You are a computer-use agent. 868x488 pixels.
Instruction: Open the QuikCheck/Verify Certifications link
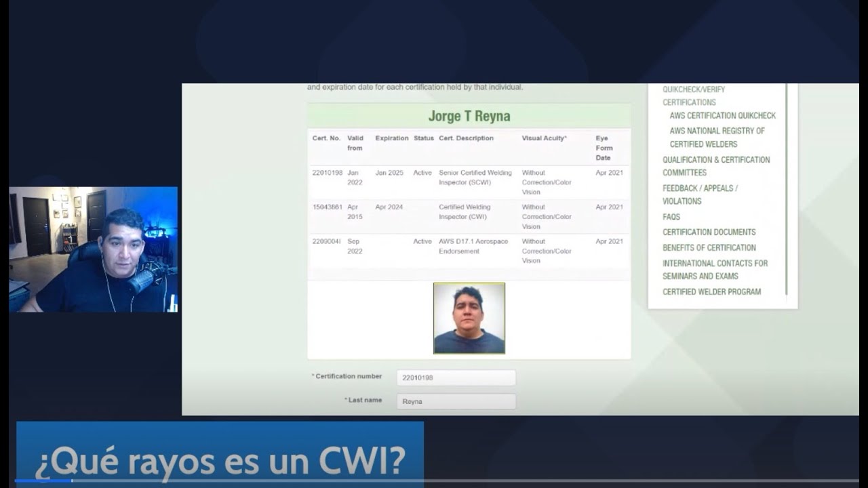(x=694, y=96)
